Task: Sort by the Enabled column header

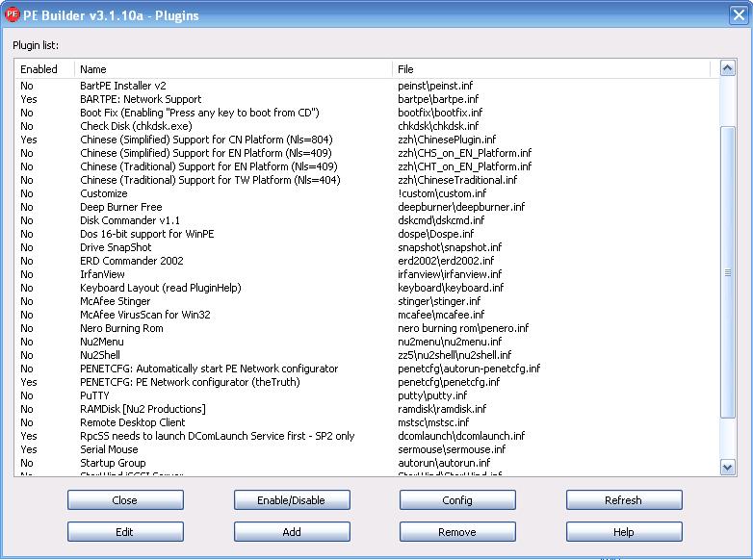Action: pyautogui.click(x=44, y=69)
